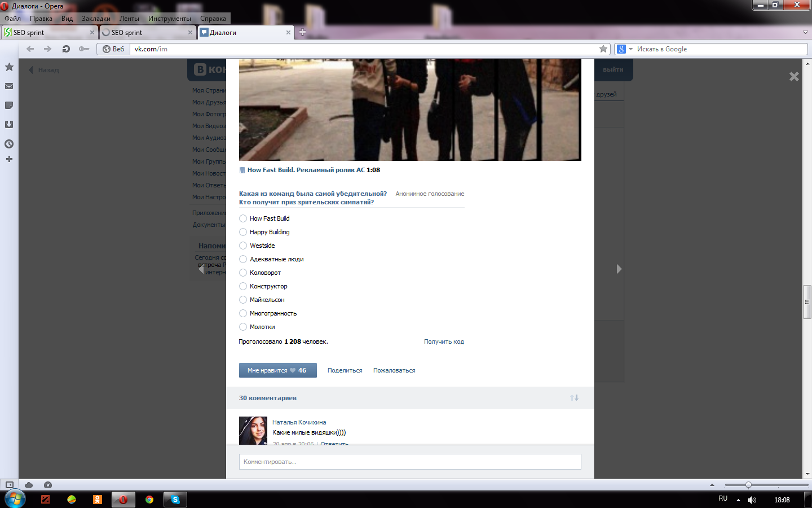
Task: Open Google Chrome from the taskbar
Action: pyautogui.click(x=149, y=500)
